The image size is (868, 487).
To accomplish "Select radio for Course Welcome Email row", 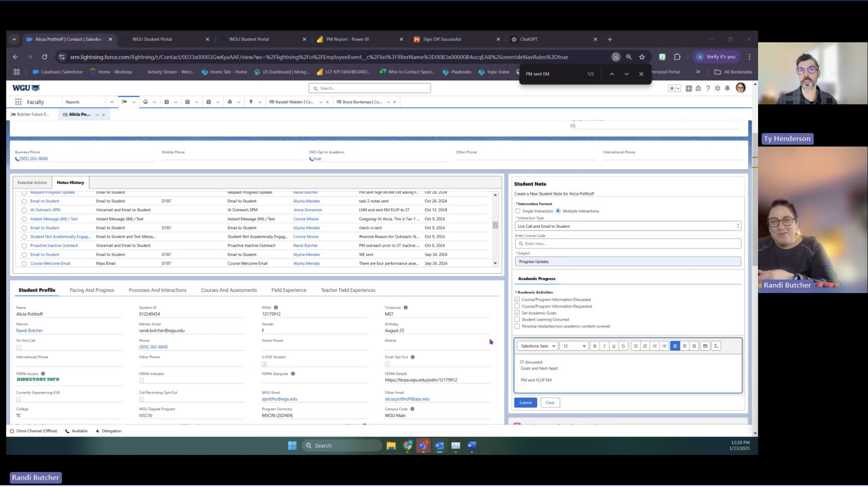I will pos(24,263).
